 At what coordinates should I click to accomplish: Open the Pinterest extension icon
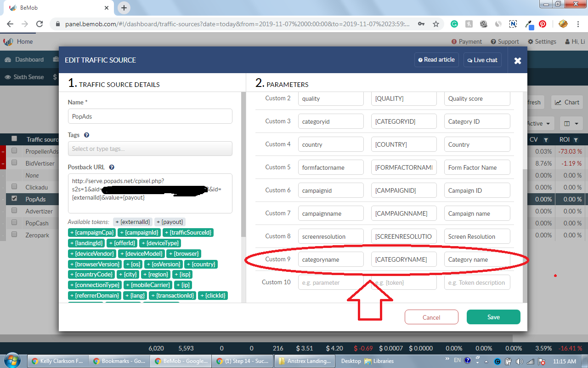point(543,24)
